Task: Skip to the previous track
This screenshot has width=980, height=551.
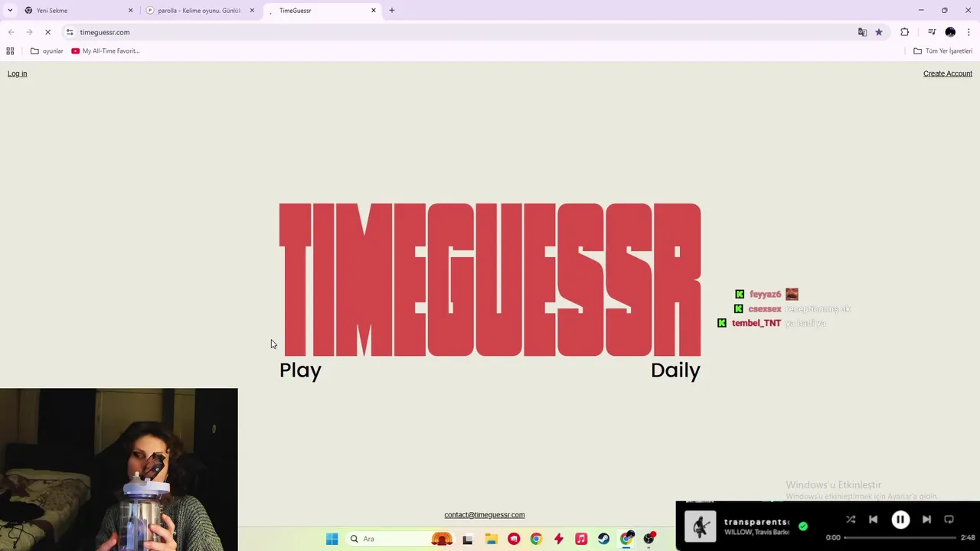Action: 873,519
